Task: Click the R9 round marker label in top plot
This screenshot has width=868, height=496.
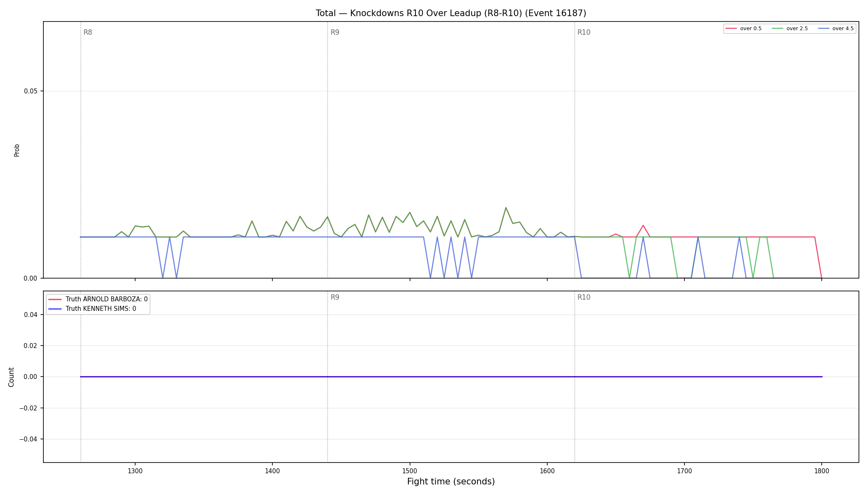Action: (335, 32)
